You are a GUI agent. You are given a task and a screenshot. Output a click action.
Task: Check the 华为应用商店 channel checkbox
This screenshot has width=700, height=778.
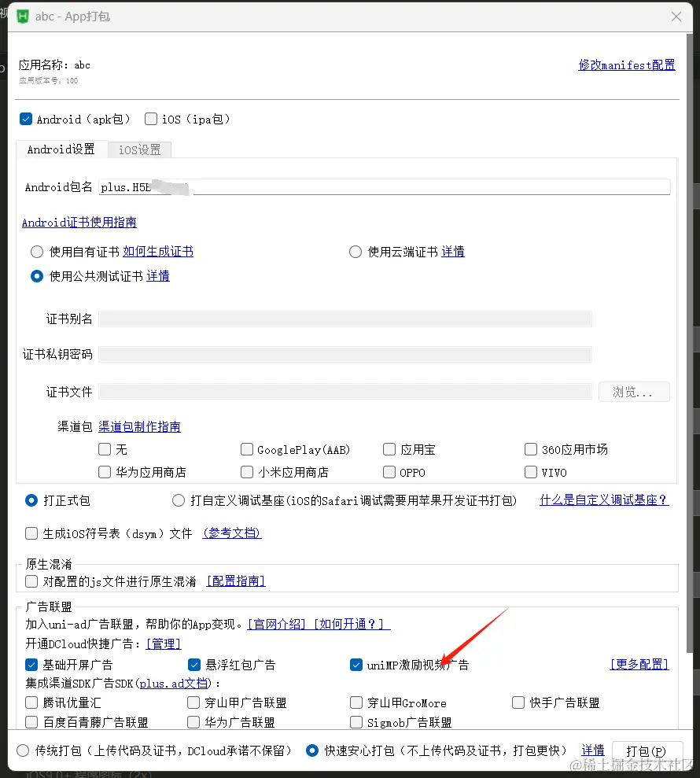point(105,472)
